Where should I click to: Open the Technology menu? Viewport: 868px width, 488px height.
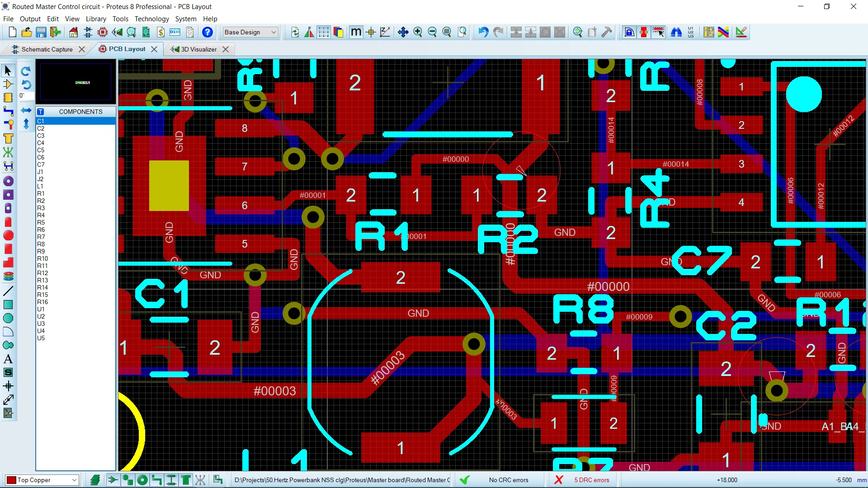pos(151,19)
